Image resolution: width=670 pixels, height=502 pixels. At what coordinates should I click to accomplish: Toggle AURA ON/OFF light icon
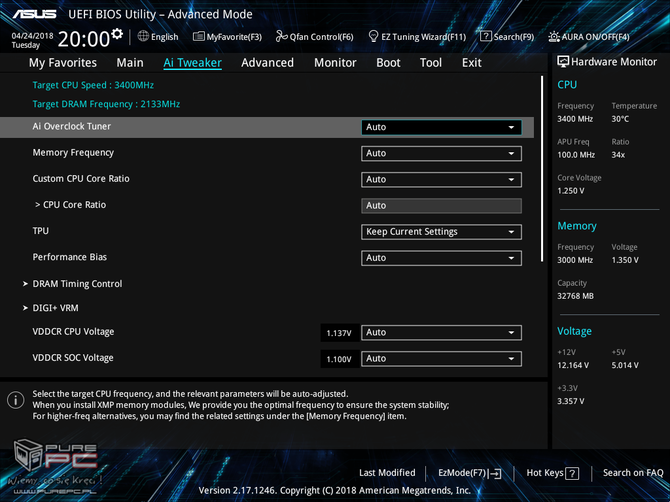(554, 37)
